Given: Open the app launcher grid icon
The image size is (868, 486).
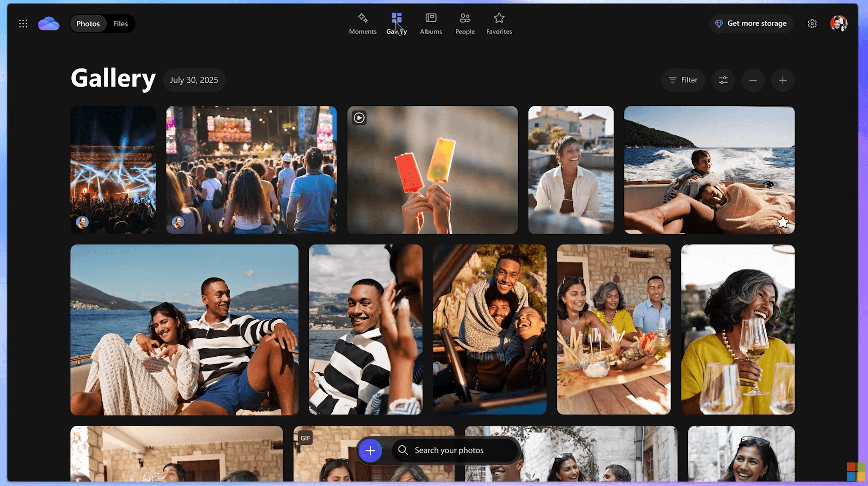Looking at the screenshot, I should (x=23, y=24).
